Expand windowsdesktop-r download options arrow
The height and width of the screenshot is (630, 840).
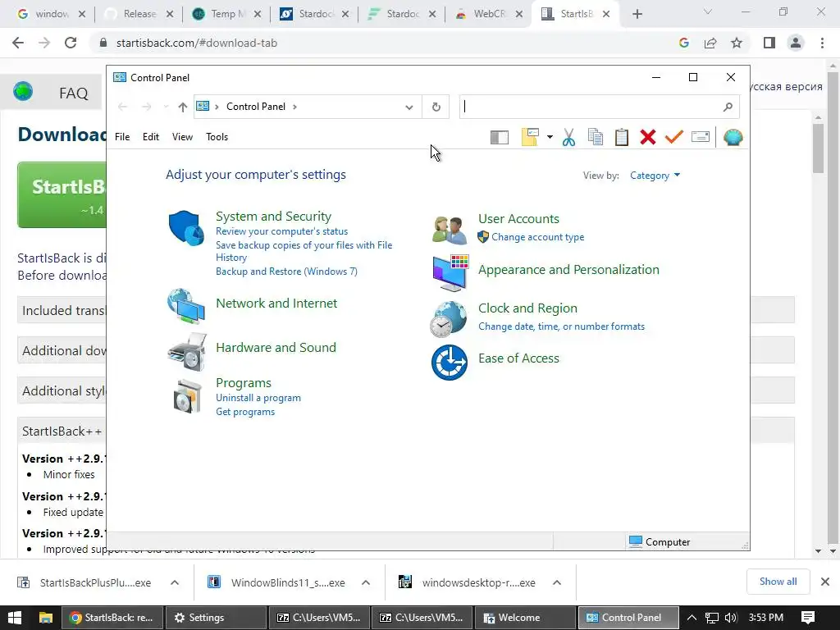click(x=557, y=583)
